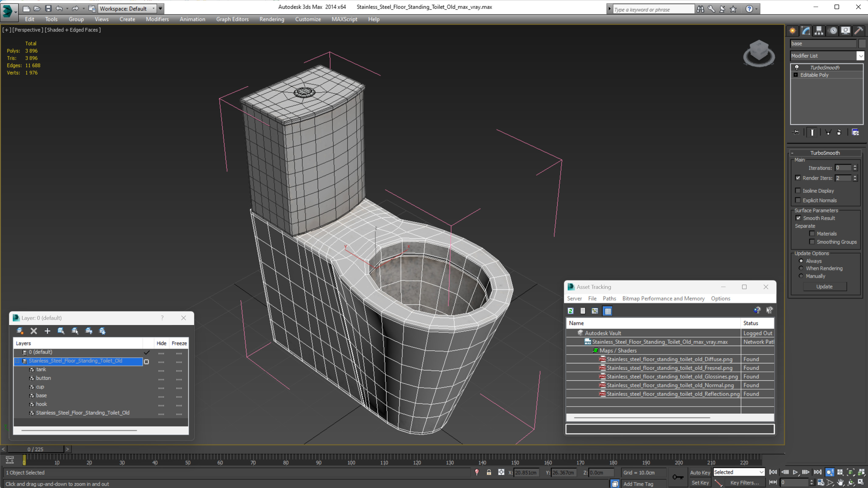Open the Motion panel tab
The image size is (868, 488).
click(x=833, y=31)
